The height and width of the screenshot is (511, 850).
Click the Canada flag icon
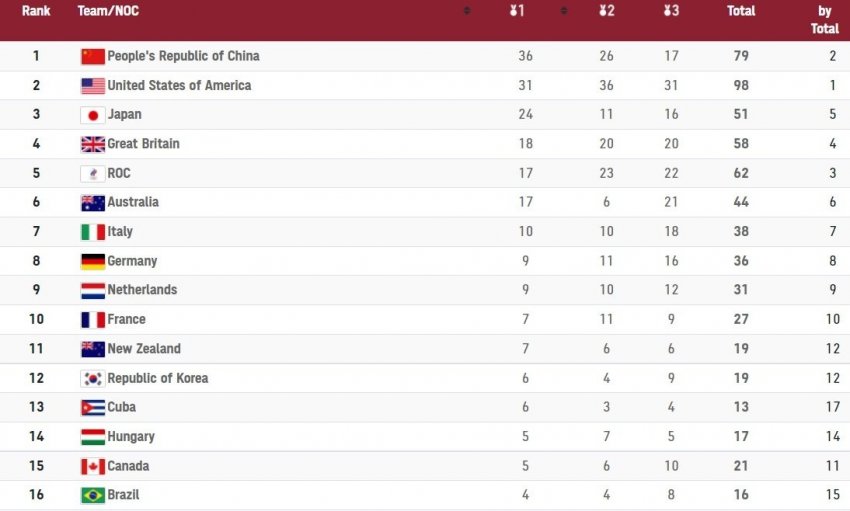pyautogui.click(x=93, y=466)
